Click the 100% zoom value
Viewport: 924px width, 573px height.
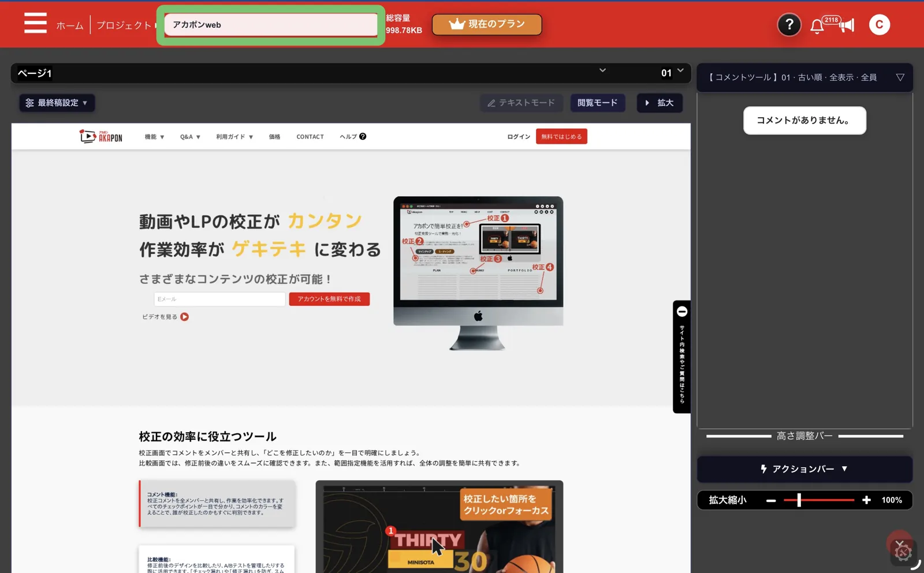click(891, 500)
